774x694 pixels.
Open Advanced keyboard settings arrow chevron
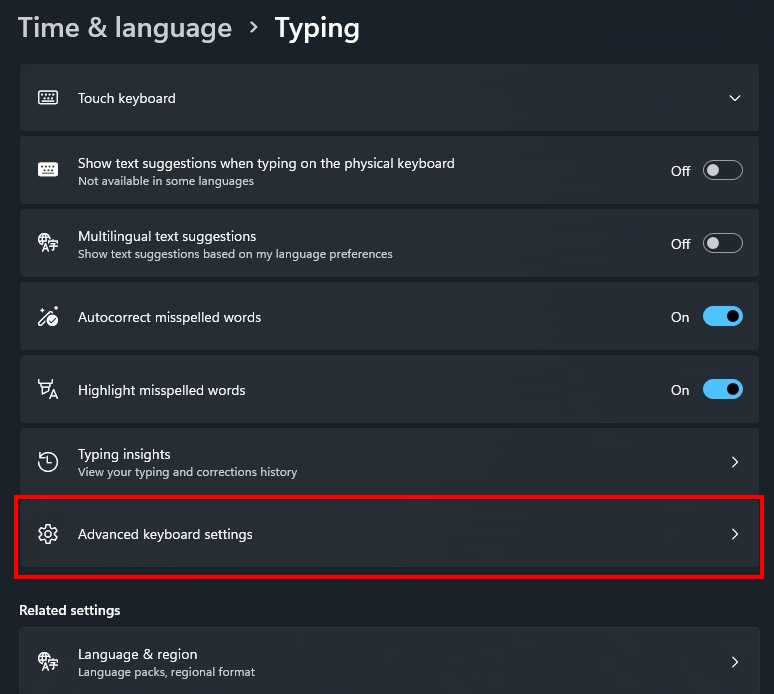pyautogui.click(x=735, y=534)
